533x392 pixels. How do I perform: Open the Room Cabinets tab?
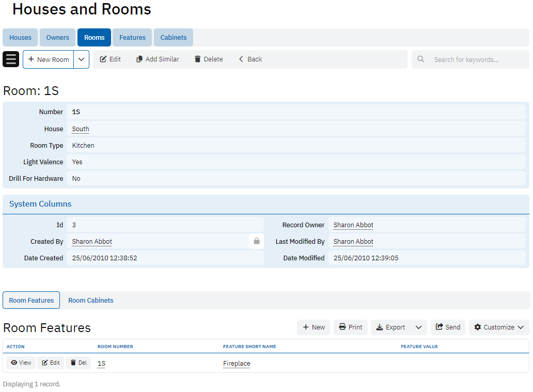(91, 300)
